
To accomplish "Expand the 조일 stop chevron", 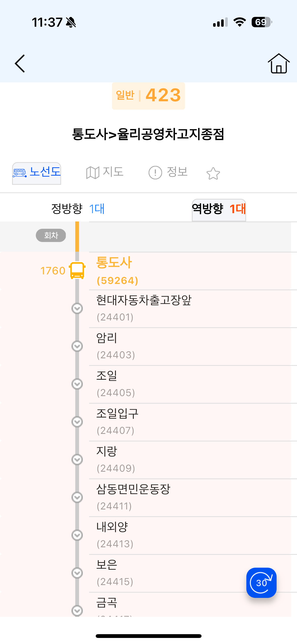I will click(x=77, y=384).
